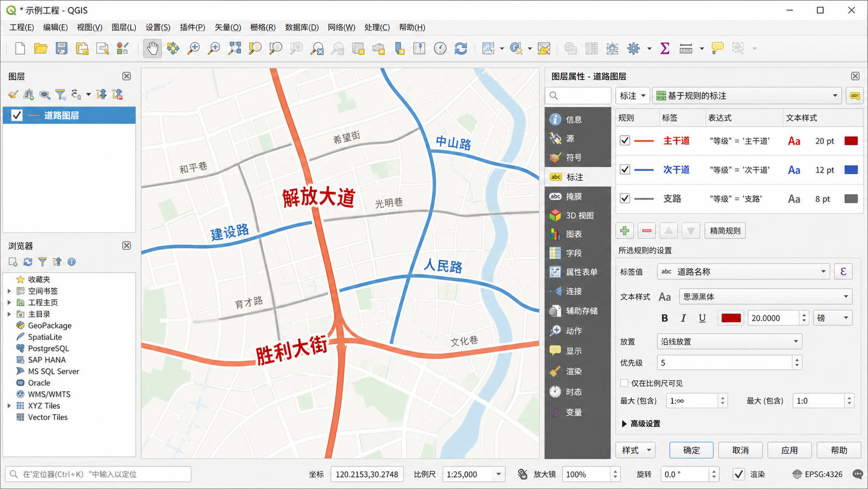
Task: Open the 图层(L) menu
Action: (124, 27)
